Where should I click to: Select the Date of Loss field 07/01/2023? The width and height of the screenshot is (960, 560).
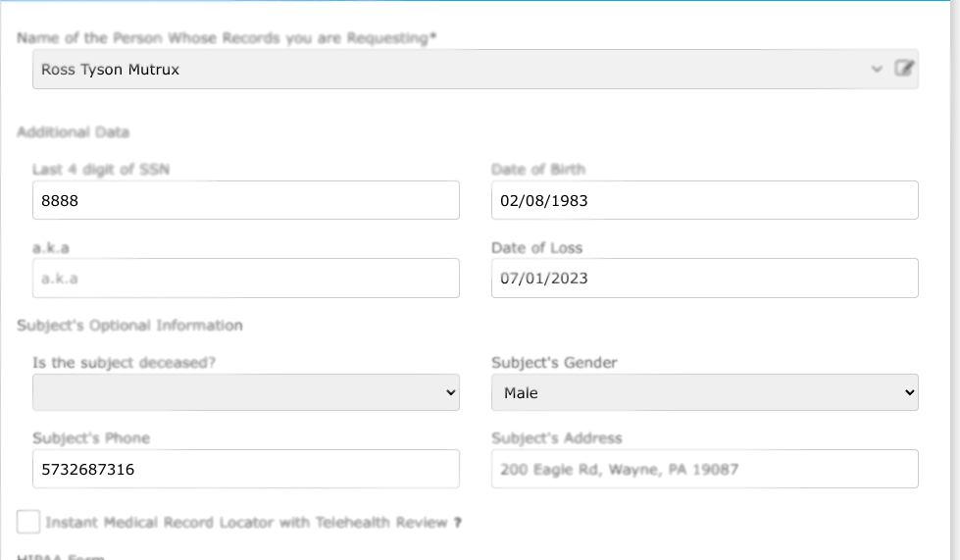[704, 279]
